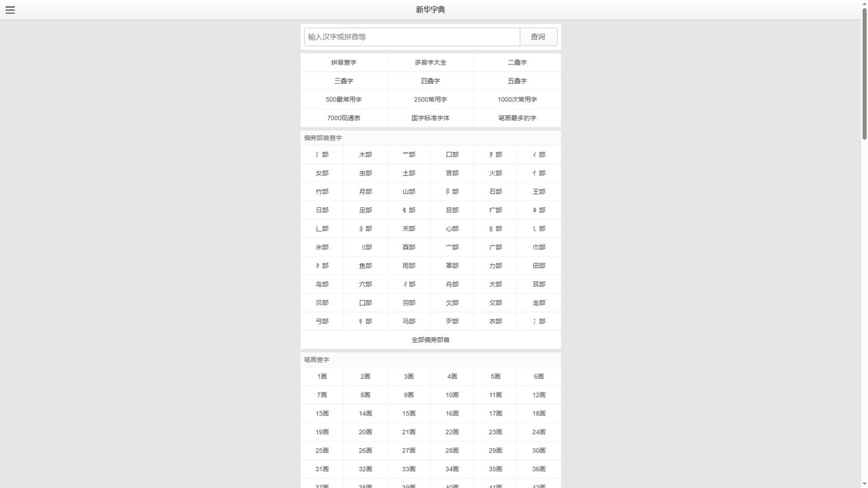
Task: Open 1000次常用字
Action: coord(517,100)
